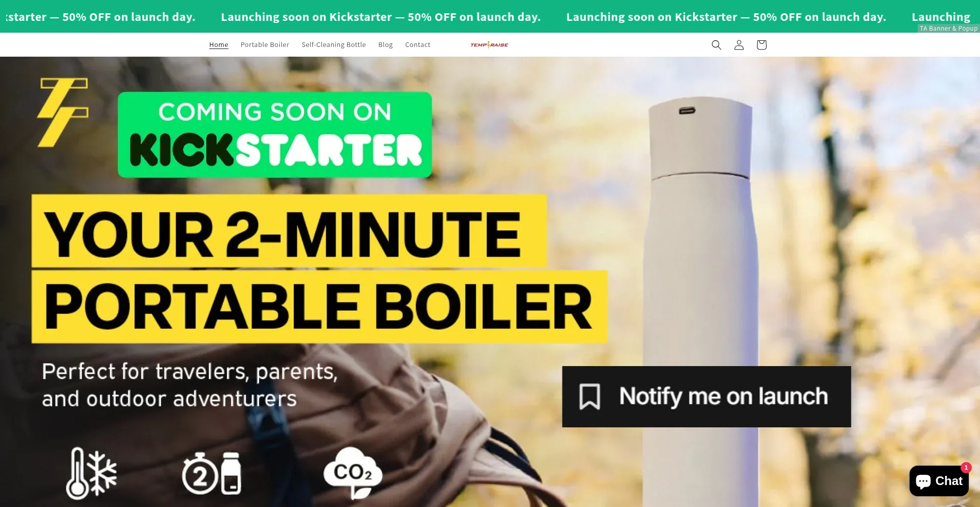The width and height of the screenshot is (980, 507).
Task: Click Notify me on launch button
Action: [706, 397]
